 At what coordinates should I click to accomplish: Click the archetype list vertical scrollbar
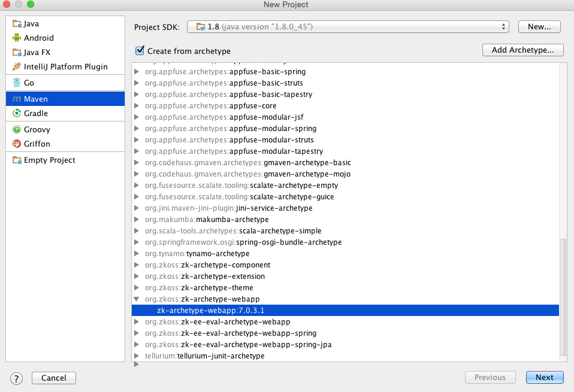563,296
